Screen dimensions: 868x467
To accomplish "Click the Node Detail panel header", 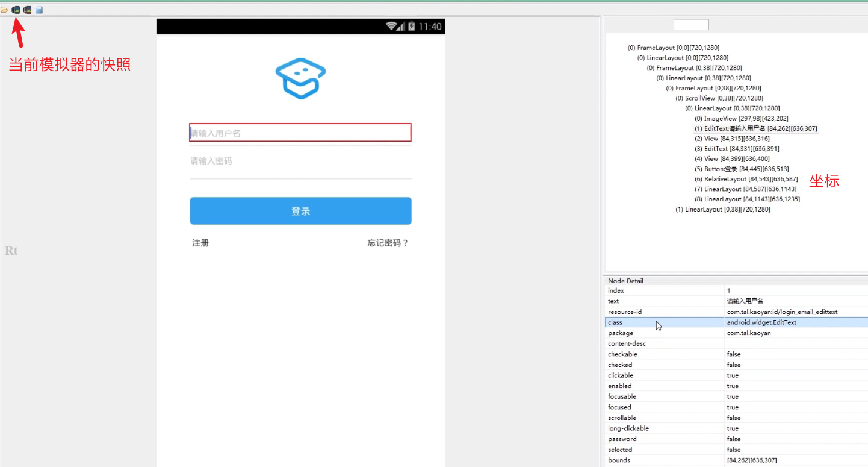I will point(625,281).
